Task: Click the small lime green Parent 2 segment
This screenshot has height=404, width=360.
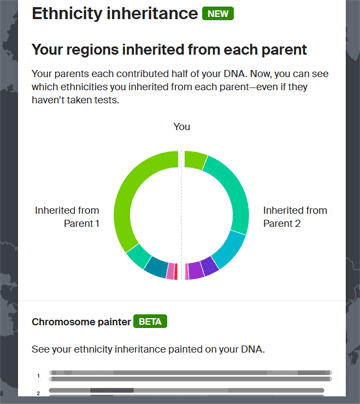Action: tap(194, 159)
